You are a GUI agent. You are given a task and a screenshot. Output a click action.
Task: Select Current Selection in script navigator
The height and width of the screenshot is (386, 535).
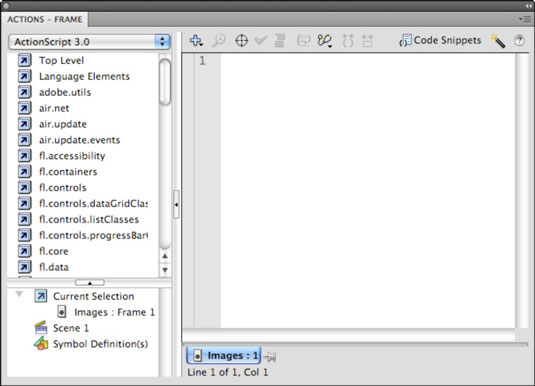[93, 296]
